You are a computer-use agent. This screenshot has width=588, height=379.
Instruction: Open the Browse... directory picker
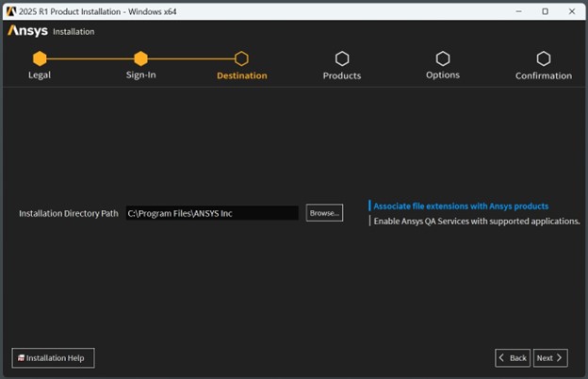tap(324, 213)
